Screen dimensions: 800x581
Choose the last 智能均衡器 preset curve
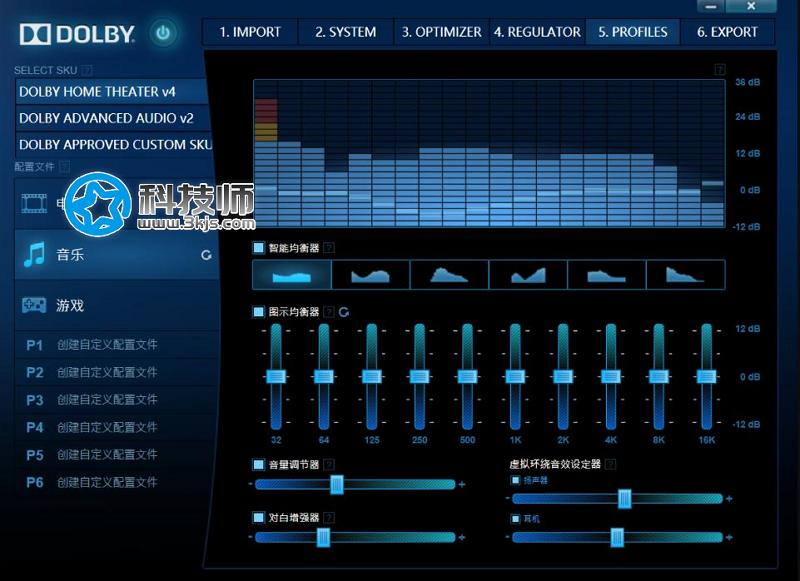point(685,274)
